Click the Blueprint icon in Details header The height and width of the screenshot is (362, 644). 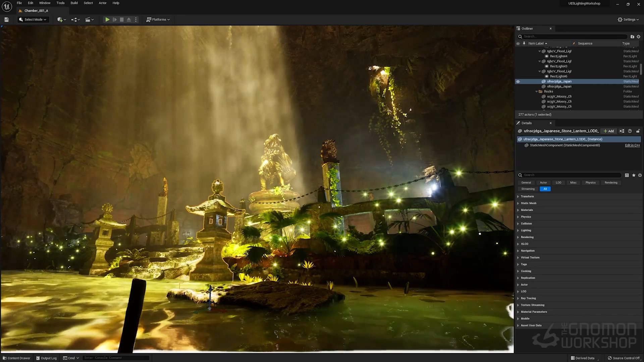click(622, 131)
